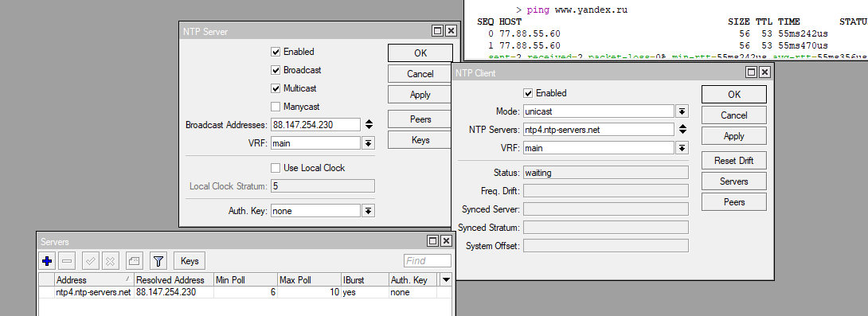Open Peers from NTP Client window
868x316 pixels.
734,202
